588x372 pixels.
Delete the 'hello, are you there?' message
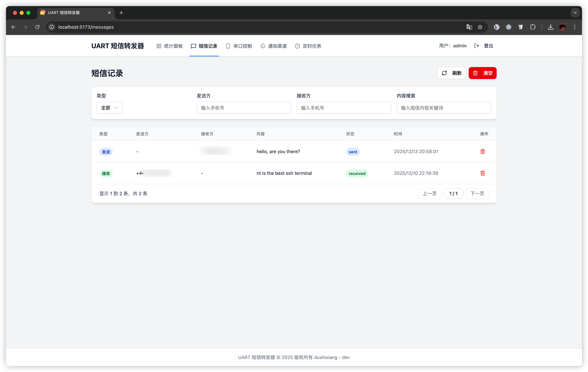tap(482, 151)
